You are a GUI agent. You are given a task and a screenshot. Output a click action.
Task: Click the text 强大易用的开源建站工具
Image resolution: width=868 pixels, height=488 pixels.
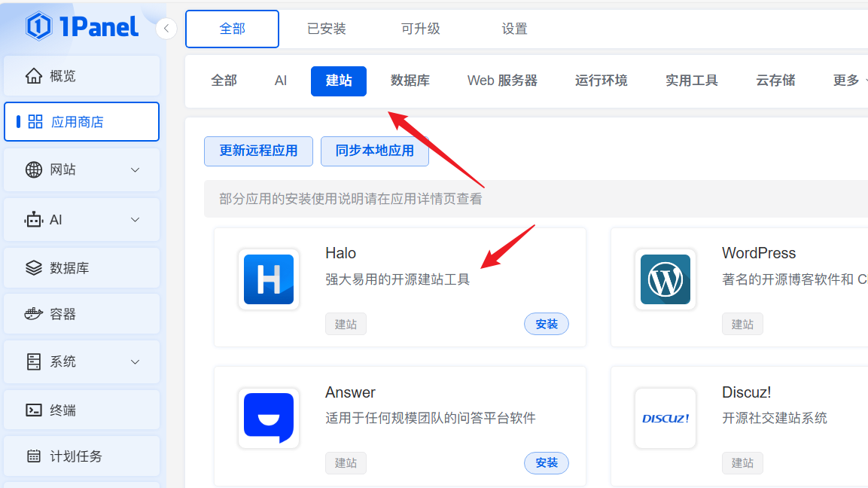click(397, 279)
